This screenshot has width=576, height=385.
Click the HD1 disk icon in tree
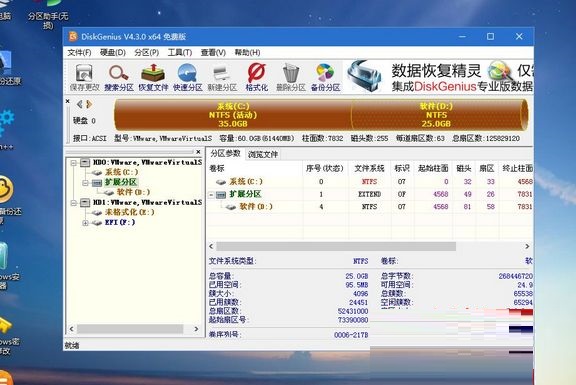(x=85, y=202)
